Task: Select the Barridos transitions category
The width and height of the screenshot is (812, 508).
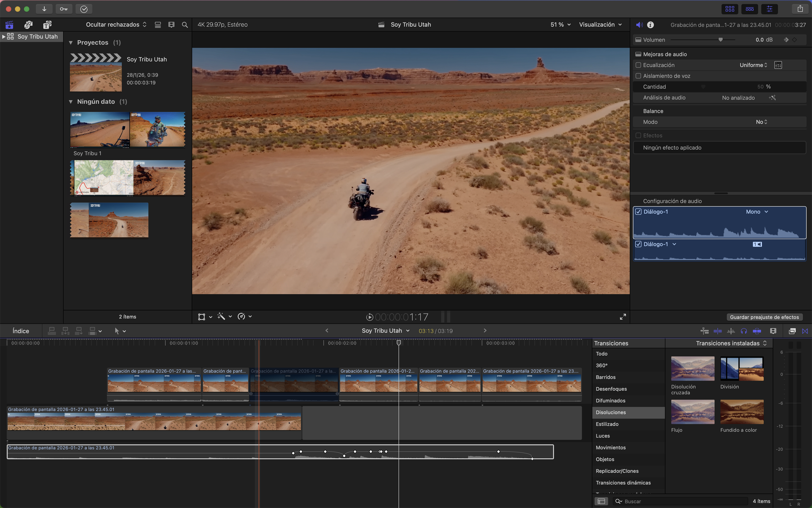Action: 605,377
